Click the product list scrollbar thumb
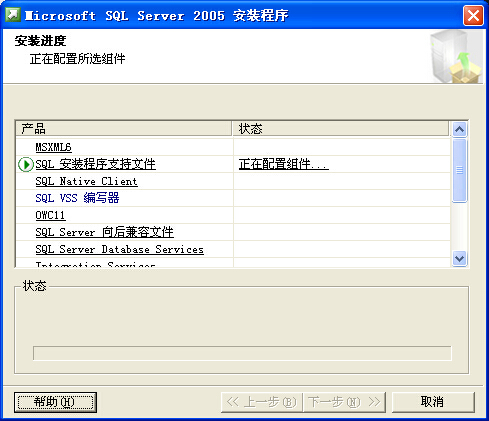 click(460, 170)
